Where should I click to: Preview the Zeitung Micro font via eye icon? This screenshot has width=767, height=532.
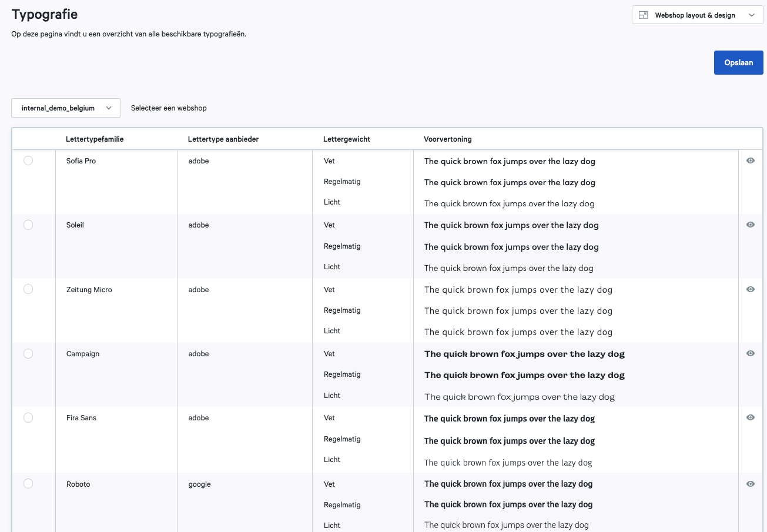[751, 289]
